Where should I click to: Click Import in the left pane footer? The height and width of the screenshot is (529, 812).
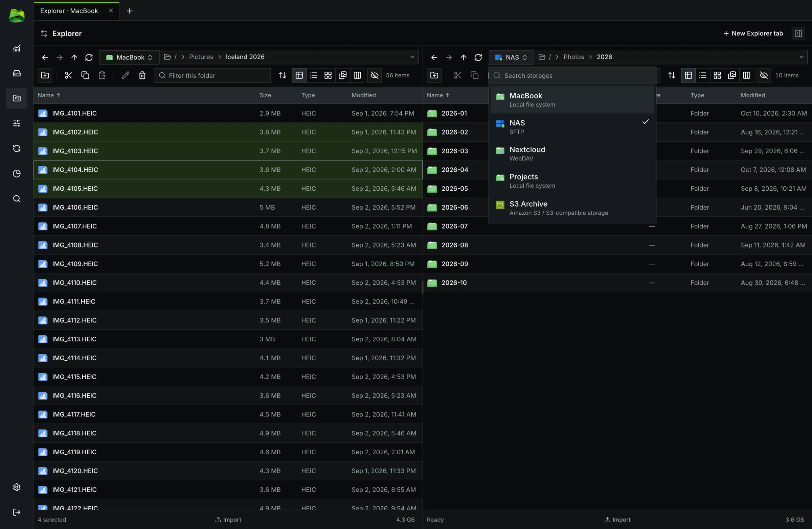[x=228, y=520]
